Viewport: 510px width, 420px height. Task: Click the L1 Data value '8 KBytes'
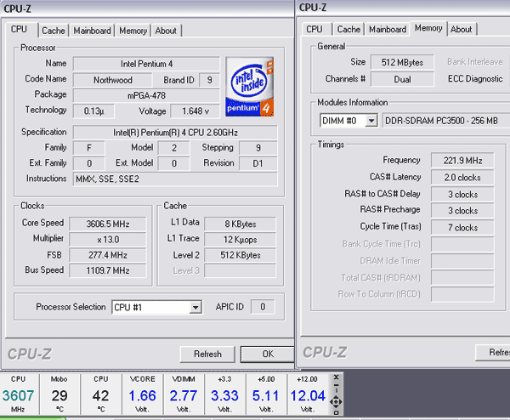coord(241,224)
